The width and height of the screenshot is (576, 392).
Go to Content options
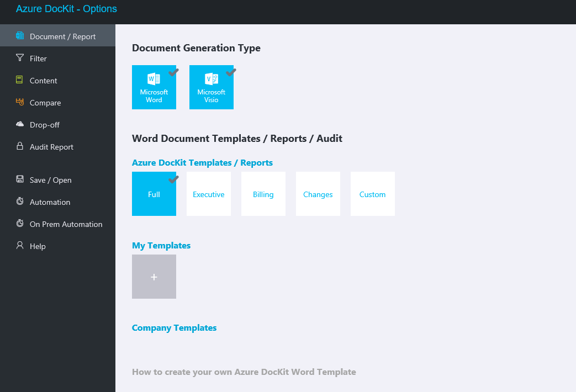pyautogui.click(x=57, y=81)
